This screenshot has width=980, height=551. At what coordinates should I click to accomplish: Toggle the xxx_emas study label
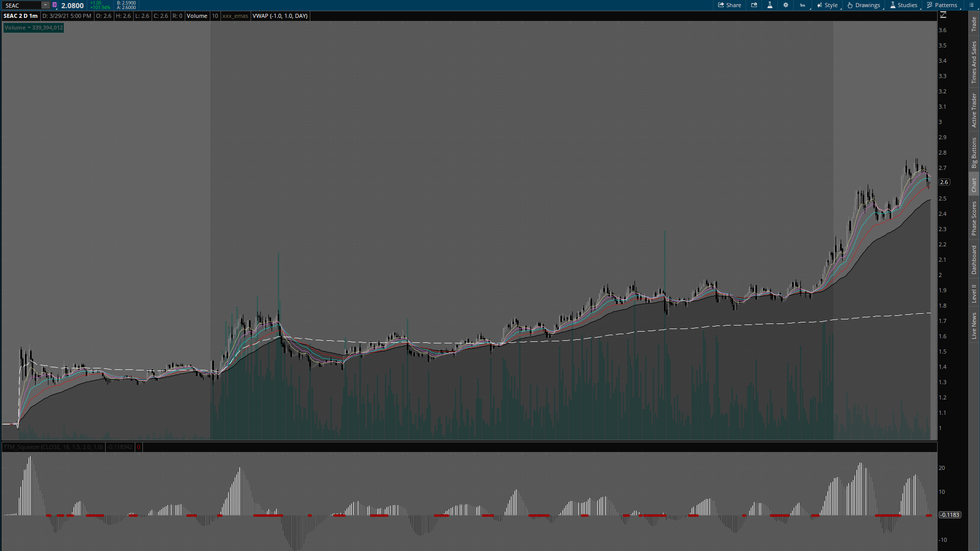pos(235,16)
